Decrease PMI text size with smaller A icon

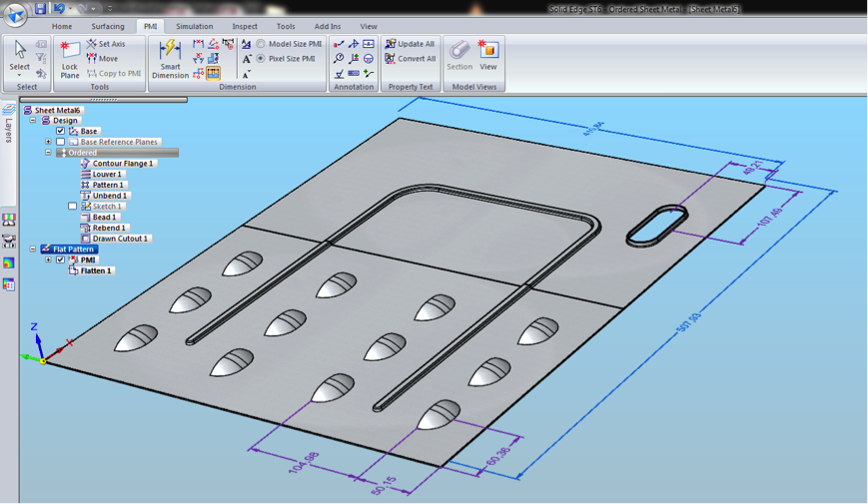click(x=247, y=74)
